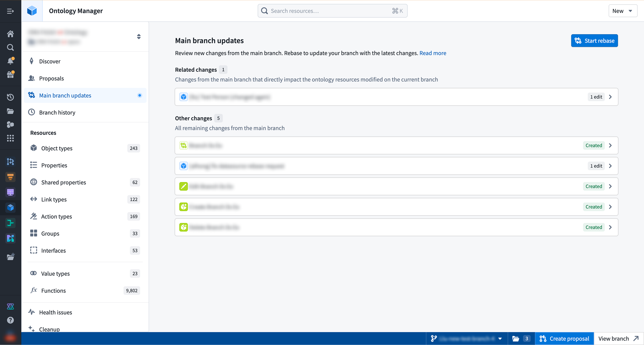The width and height of the screenshot is (644, 345).
Task: Click the 243 count badge for Object types
Action: pos(134,148)
